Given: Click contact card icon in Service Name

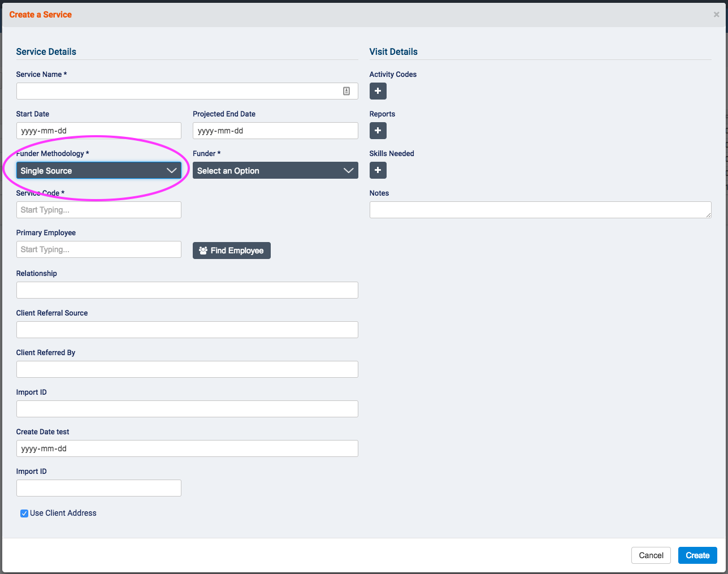Looking at the screenshot, I should pos(346,91).
